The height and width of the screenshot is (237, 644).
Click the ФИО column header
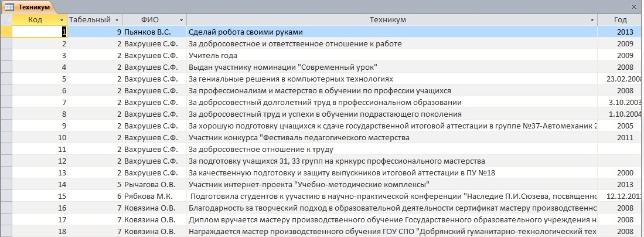pos(155,20)
